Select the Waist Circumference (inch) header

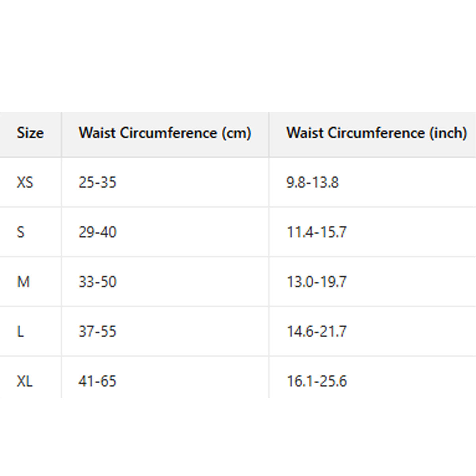pyautogui.click(x=376, y=133)
